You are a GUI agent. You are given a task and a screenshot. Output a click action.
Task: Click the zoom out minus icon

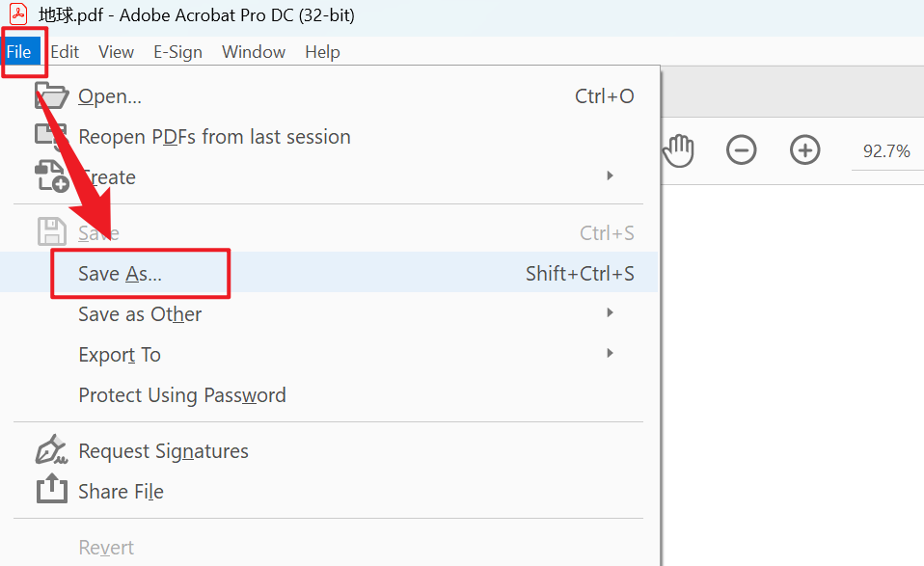[741, 150]
